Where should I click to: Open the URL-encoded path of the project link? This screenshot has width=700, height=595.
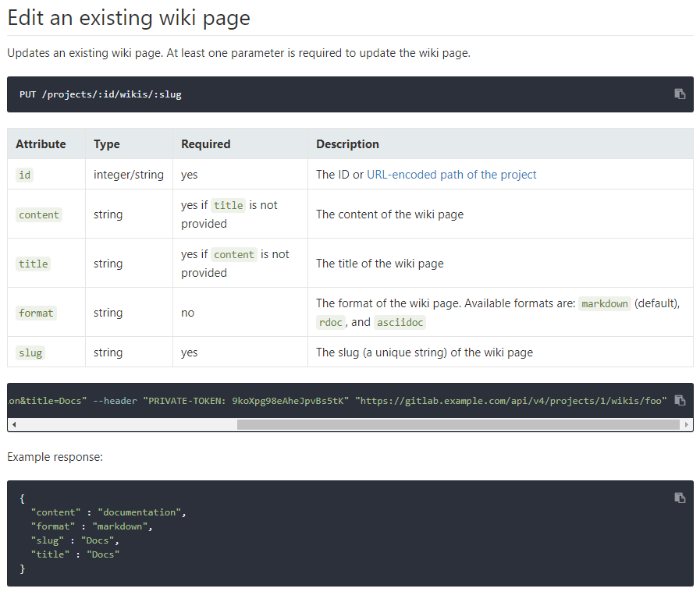[x=451, y=175]
